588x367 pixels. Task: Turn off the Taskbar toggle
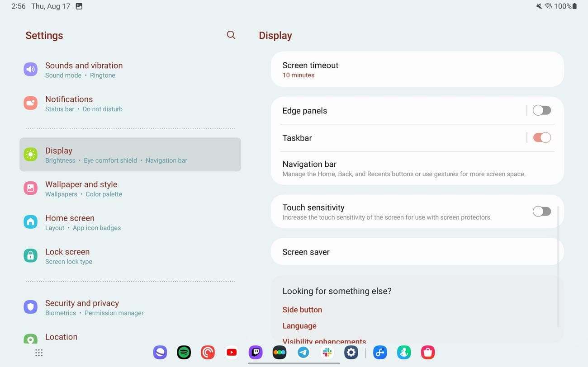coord(541,138)
